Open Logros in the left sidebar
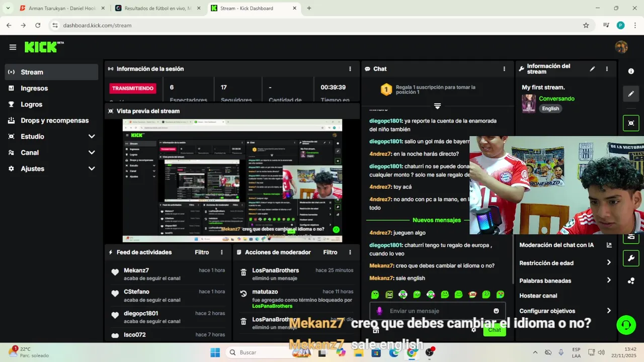The width and height of the screenshot is (644, 362). (x=51, y=104)
